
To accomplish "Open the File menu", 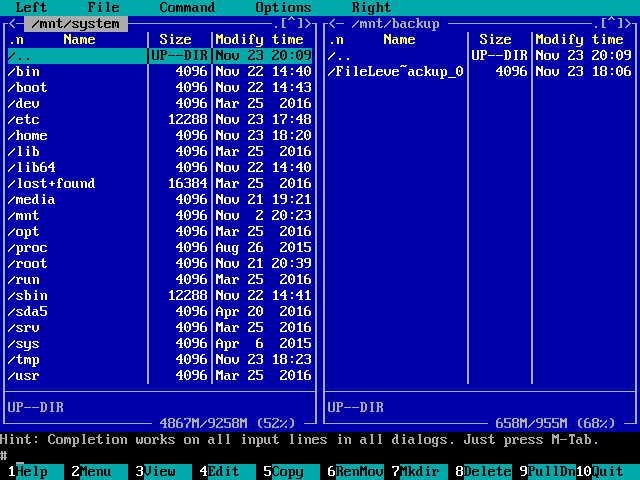I will coord(103,7).
